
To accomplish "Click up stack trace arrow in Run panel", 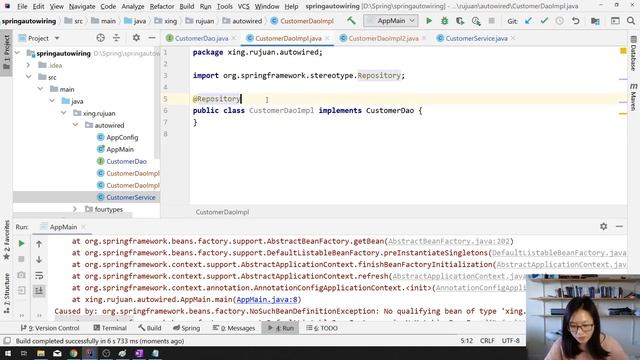I will tap(39, 244).
